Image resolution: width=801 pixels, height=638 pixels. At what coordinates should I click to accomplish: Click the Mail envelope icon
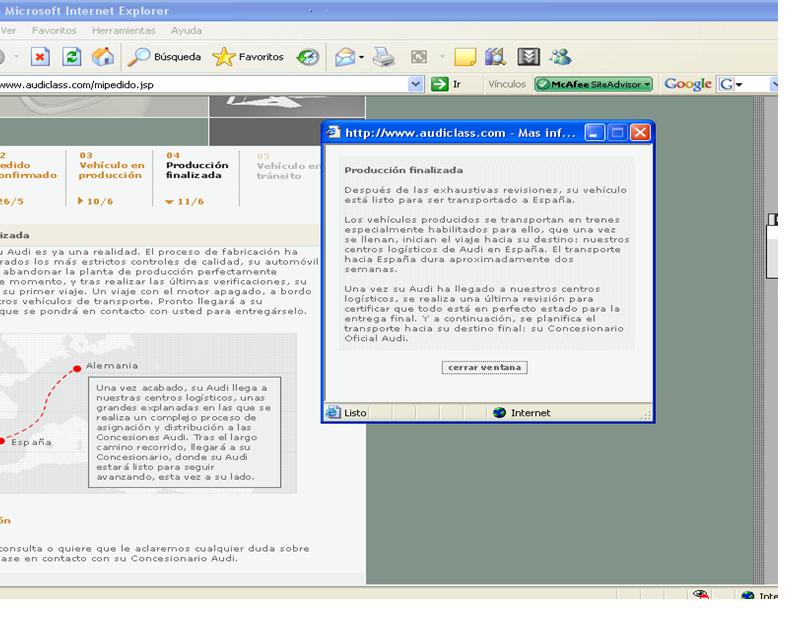345,57
